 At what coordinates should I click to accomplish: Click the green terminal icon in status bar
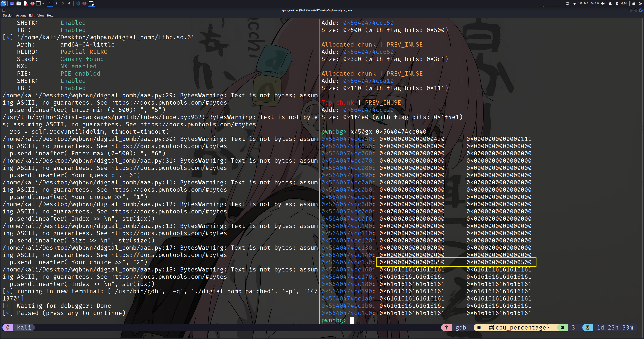pos(562,328)
